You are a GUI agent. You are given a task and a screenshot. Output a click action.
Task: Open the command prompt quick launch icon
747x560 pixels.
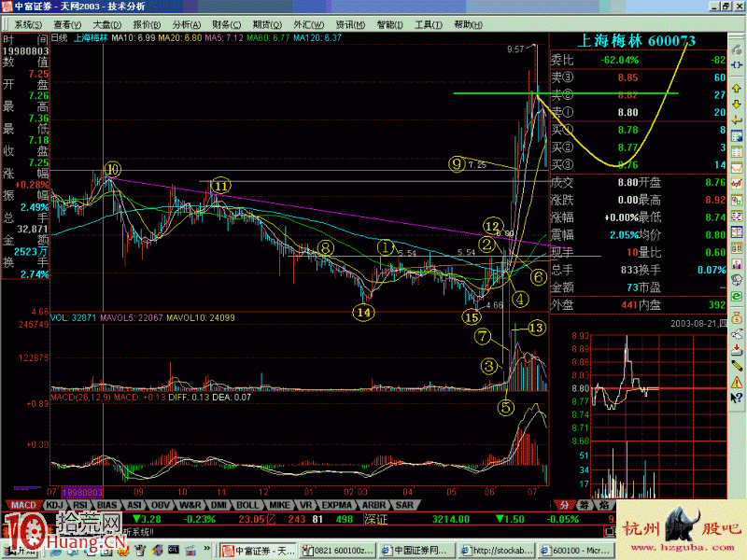pyautogui.click(x=174, y=551)
